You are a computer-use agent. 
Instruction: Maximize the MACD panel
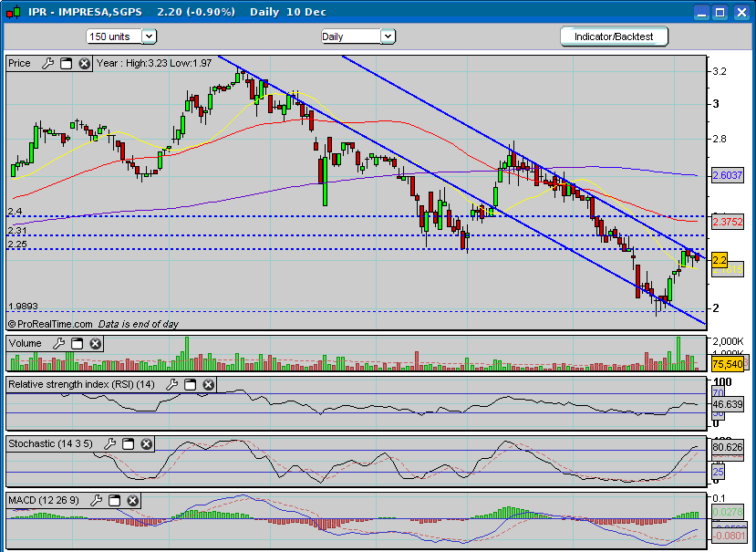pos(115,501)
